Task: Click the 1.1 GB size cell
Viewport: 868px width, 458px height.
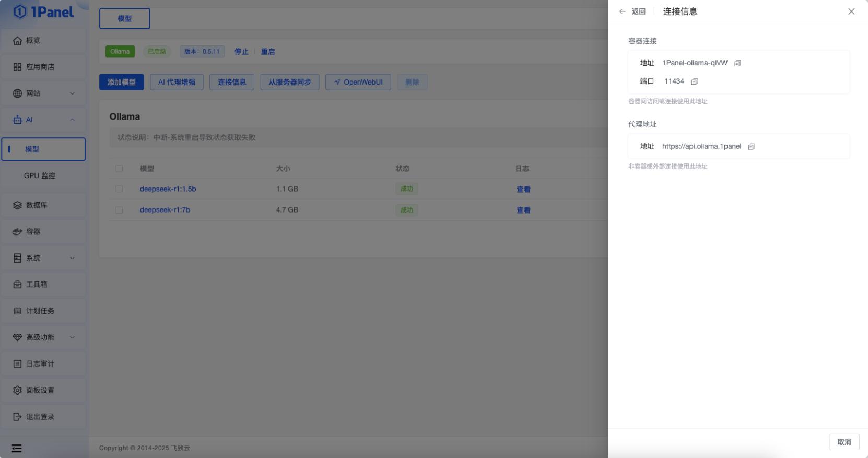Action: [x=287, y=189]
